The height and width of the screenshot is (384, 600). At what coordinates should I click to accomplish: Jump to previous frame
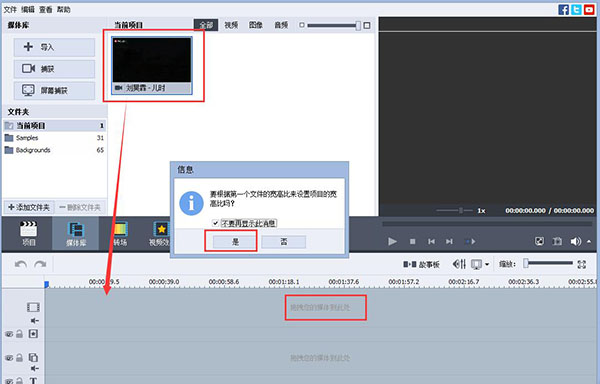point(431,242)
